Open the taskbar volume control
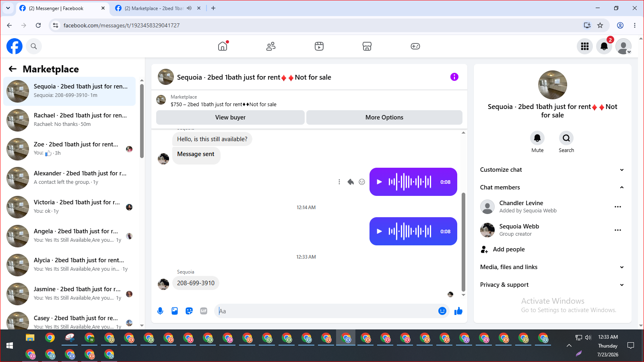The width and height of the screenshot is (644, 362). [588, 337]
